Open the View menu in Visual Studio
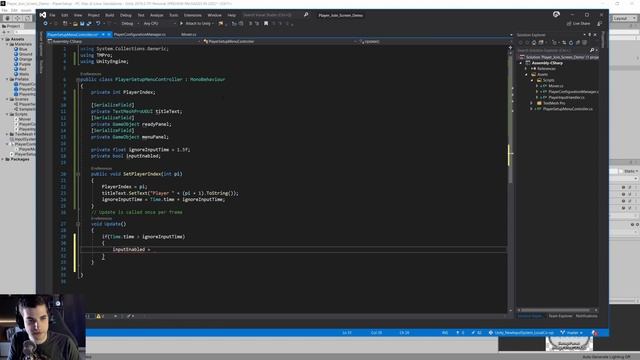This screenshot has height=360, width=640. point(78,15)
